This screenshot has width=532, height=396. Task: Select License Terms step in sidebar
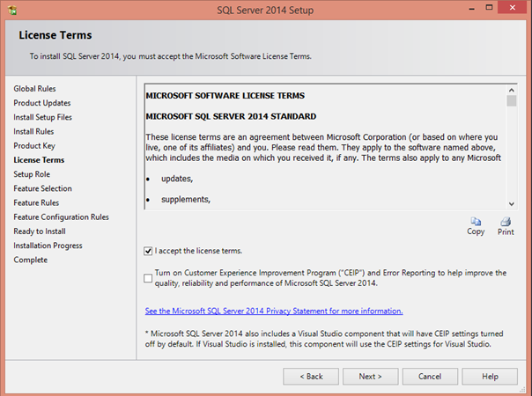(x=39, y=160)
